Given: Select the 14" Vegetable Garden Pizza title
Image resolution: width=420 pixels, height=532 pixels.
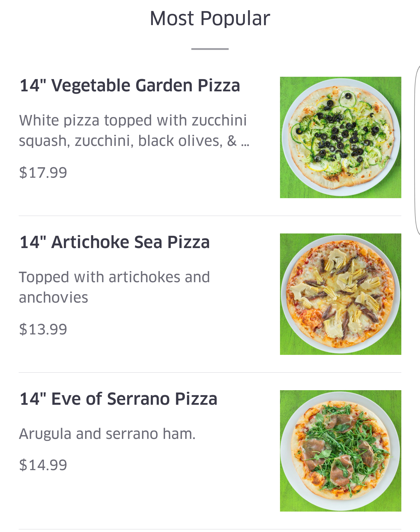Looking at the screenshot, I should (x=130, y=86).
